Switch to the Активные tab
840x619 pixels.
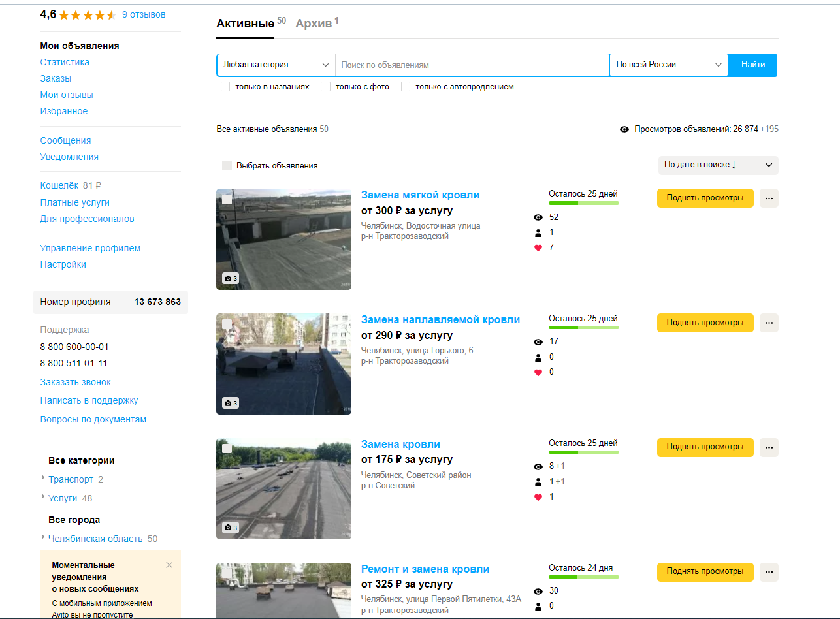[246, 24]
